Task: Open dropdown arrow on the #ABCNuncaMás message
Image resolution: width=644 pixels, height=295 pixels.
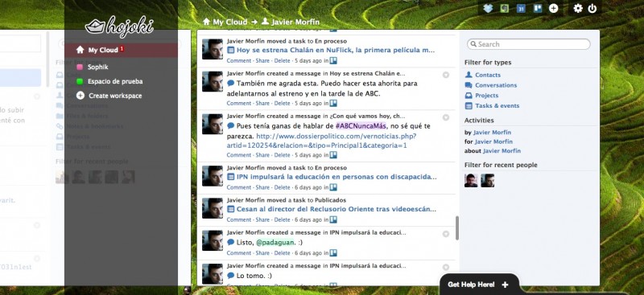Action: point(446,117)
